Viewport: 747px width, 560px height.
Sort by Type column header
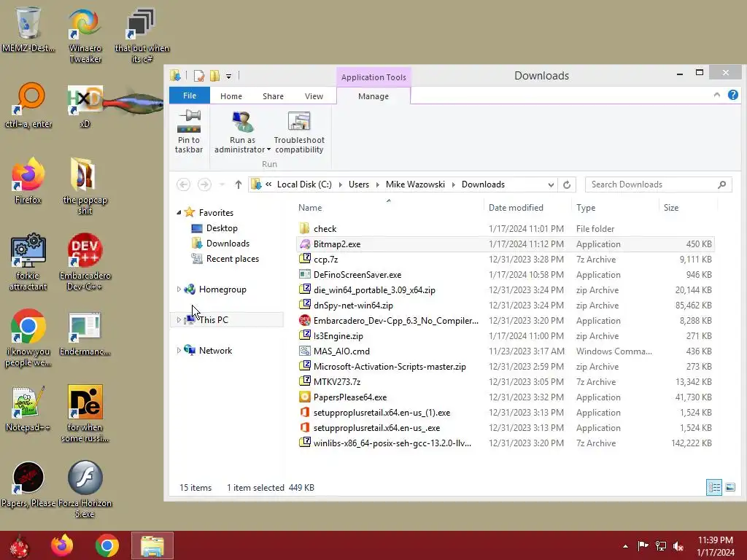pos(615,208)
